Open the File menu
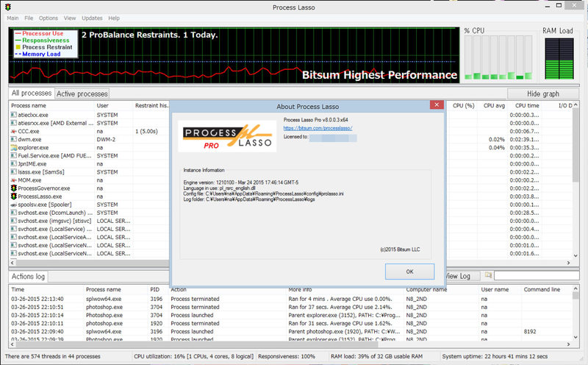This screenshot has width=588, height=365. [x=29, y=18]
